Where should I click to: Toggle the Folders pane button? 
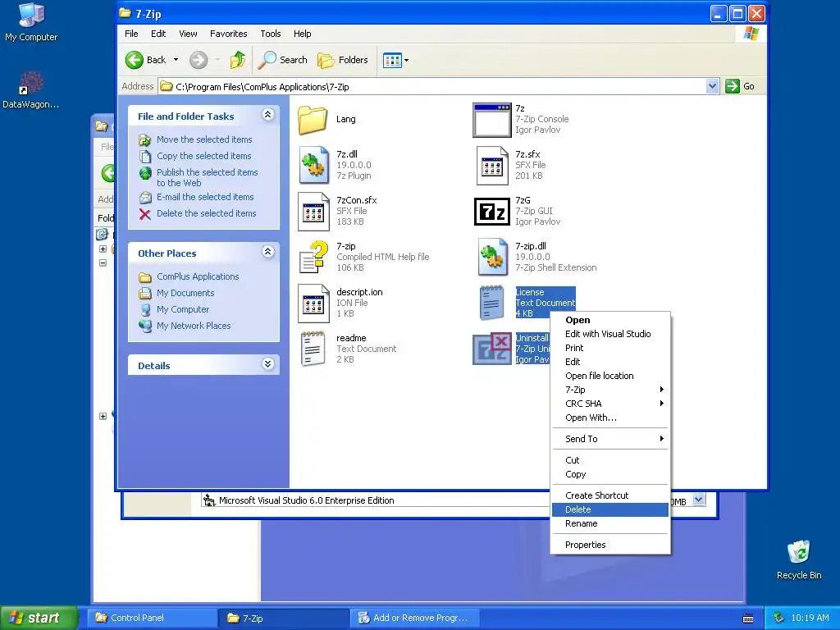[342, 60]
